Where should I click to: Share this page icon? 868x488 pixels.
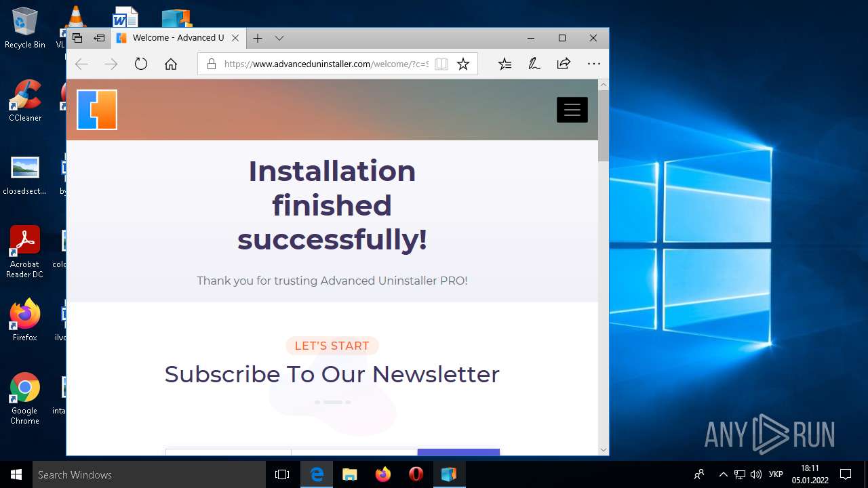coord(564,64)
